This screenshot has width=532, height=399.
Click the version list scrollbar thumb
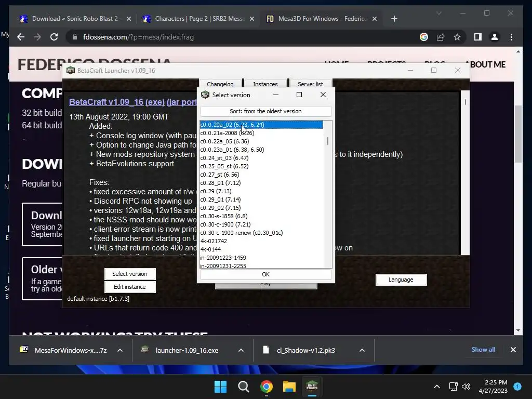tap(328, 141)
